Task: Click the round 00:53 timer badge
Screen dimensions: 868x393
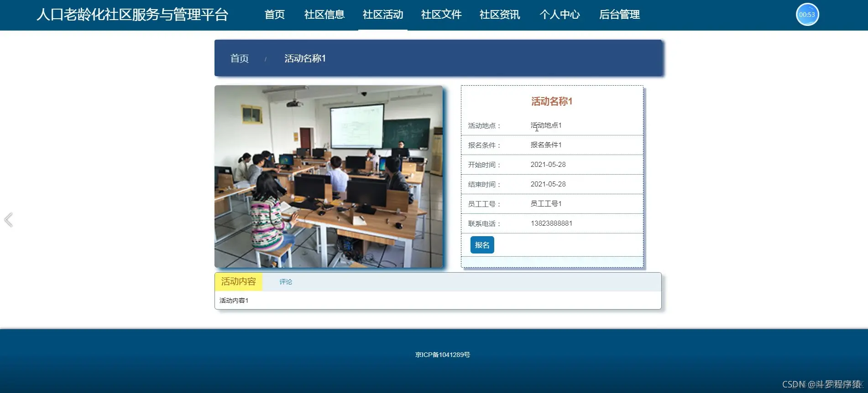Action: click(x=807, y=15)
